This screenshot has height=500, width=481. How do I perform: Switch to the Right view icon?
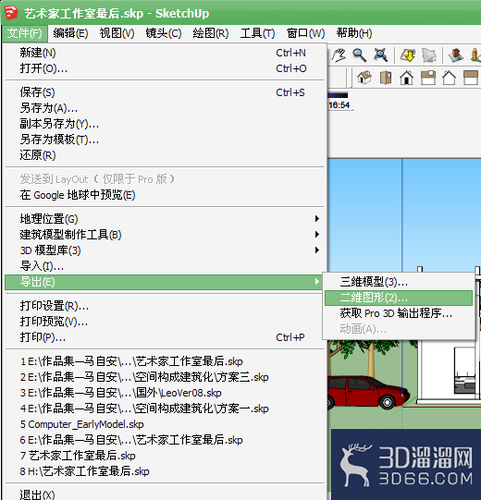pyautogui.click(x=428, y=78)
